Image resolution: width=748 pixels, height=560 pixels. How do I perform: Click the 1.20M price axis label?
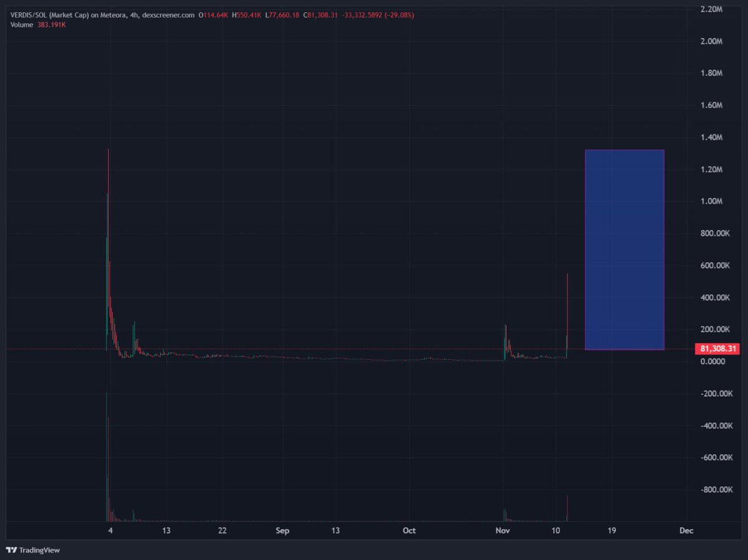tap(711, 169)
